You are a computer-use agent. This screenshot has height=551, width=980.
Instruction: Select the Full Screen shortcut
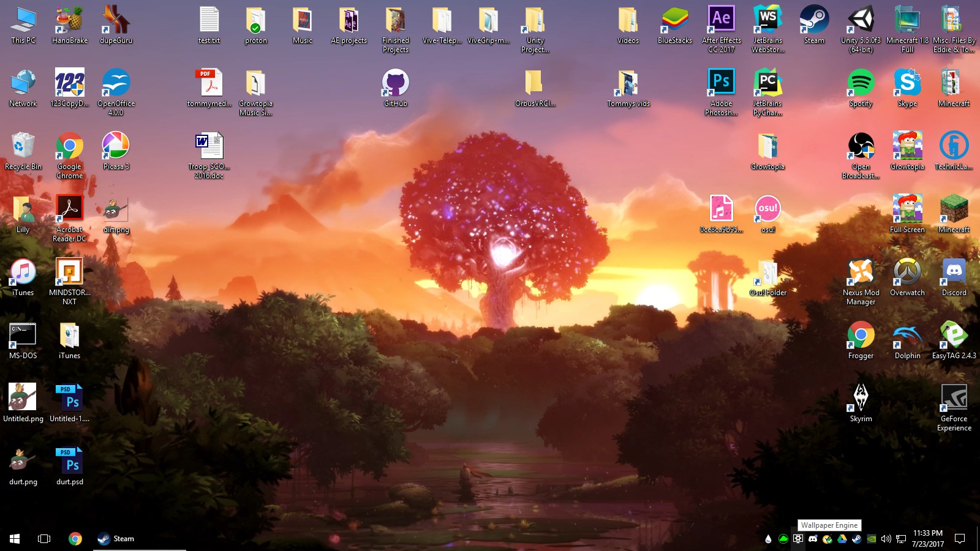point(908,214)
